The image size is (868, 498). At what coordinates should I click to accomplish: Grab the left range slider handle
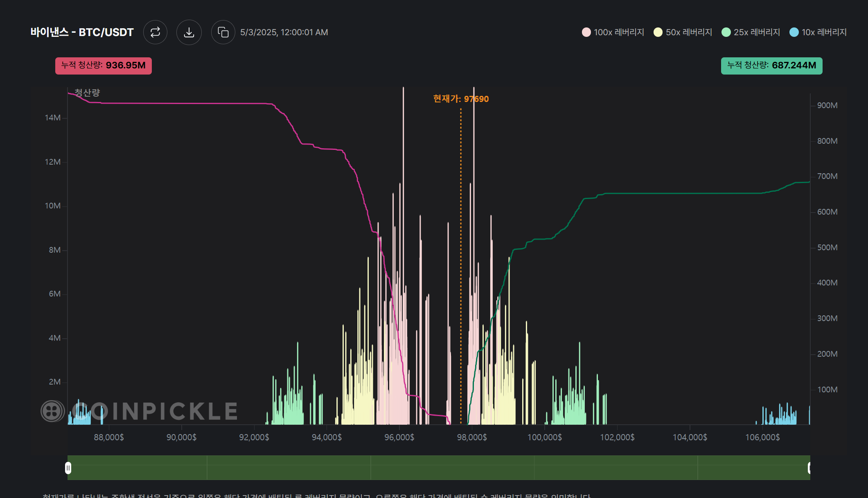[x=68, y=468]
